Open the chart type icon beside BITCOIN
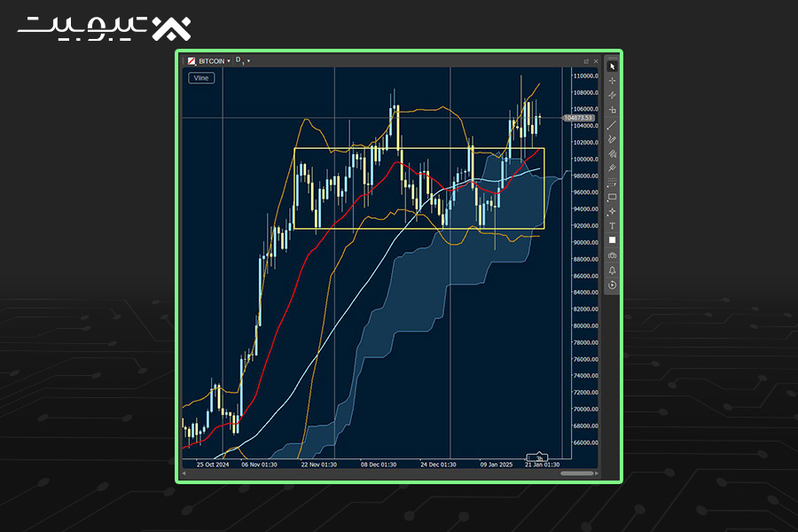 click(x=192, y=61)
